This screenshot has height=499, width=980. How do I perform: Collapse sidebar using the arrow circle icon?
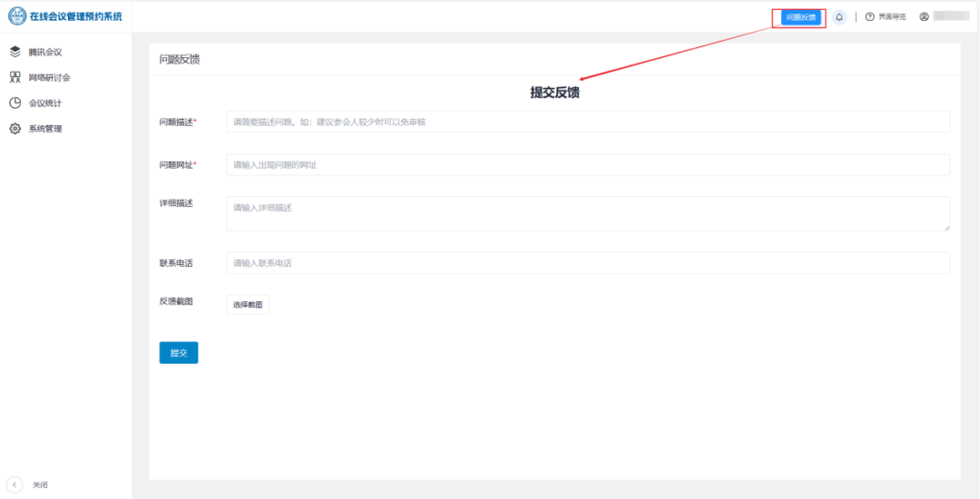coord(15,484)
